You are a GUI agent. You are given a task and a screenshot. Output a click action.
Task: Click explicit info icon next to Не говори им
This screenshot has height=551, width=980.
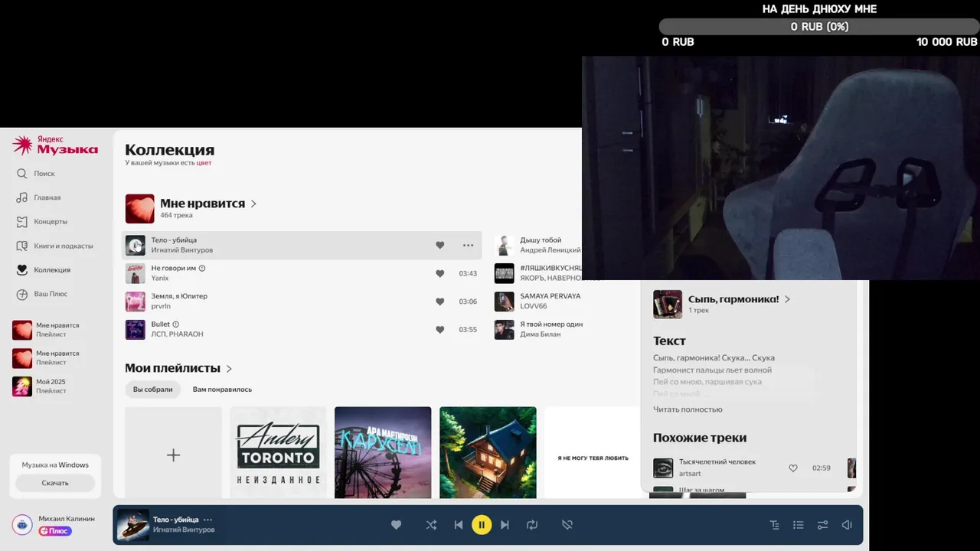pyautogui.click(x=202, y=268)
